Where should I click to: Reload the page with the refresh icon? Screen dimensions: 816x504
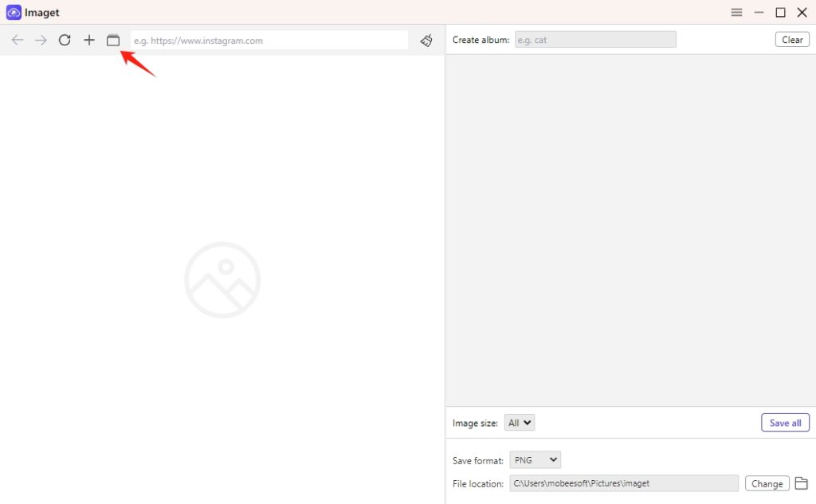tap(65, 40)
